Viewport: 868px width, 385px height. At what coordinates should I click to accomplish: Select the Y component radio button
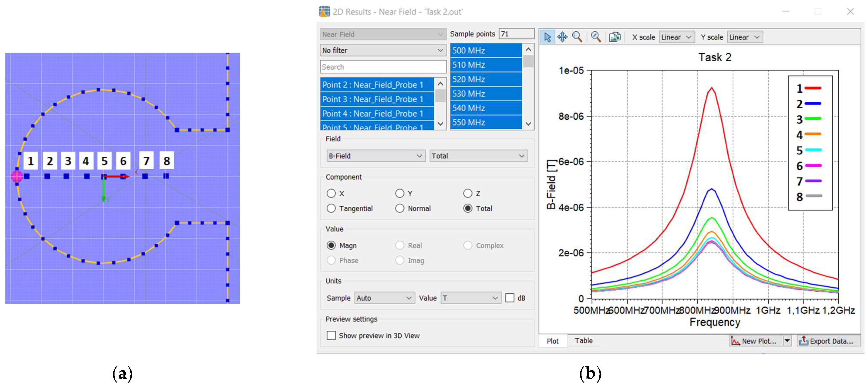point(400,194)
